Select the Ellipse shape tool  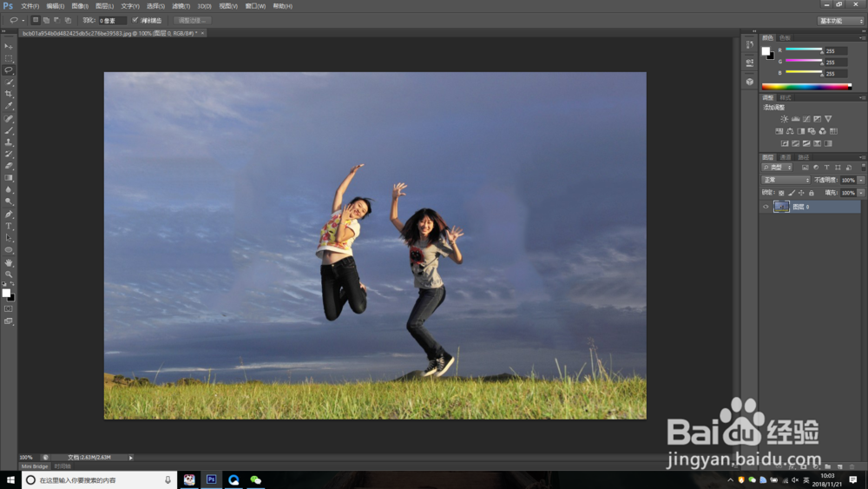(9, 250)
